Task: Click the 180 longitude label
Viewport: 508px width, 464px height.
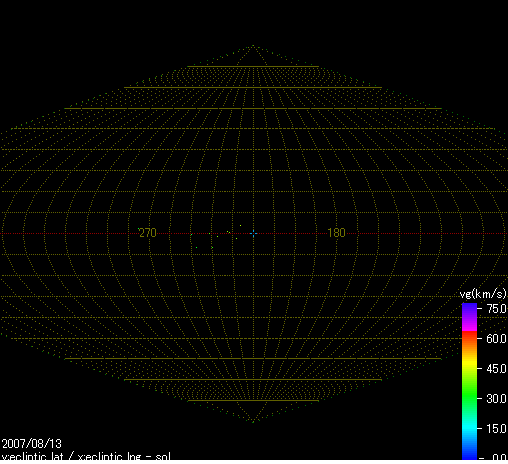Action: (x=336, y=233)
